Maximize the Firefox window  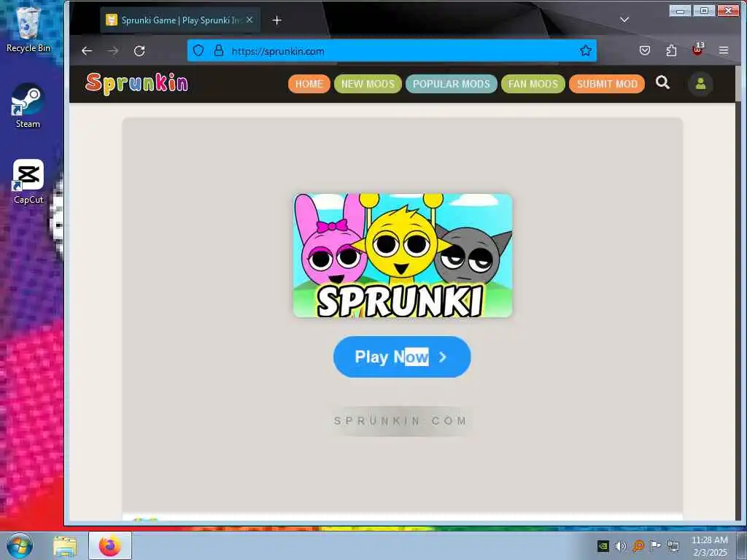coord(704,10)
